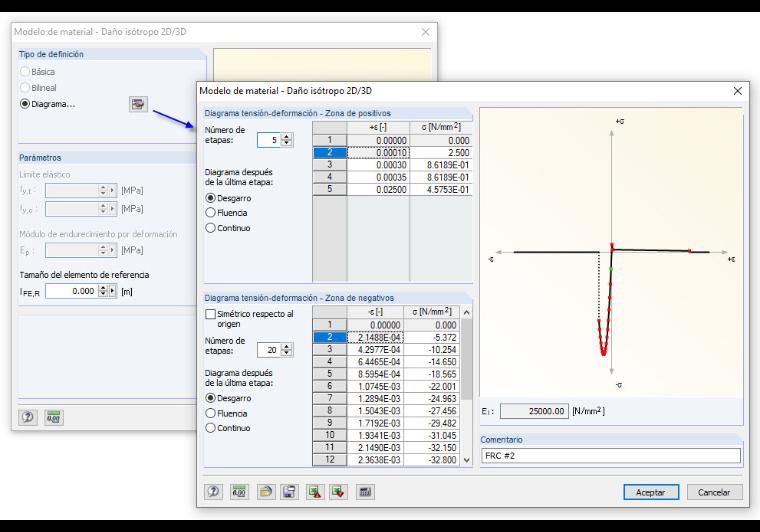Select negative table cell 2.1488E-04
760x532 pixels.
[x=375, y=337]
